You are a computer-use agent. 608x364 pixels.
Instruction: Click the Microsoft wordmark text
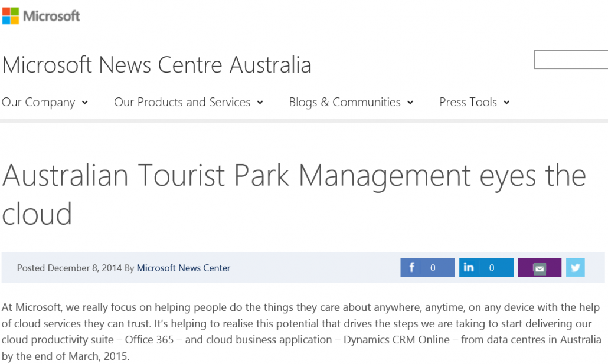pos(51,16)
